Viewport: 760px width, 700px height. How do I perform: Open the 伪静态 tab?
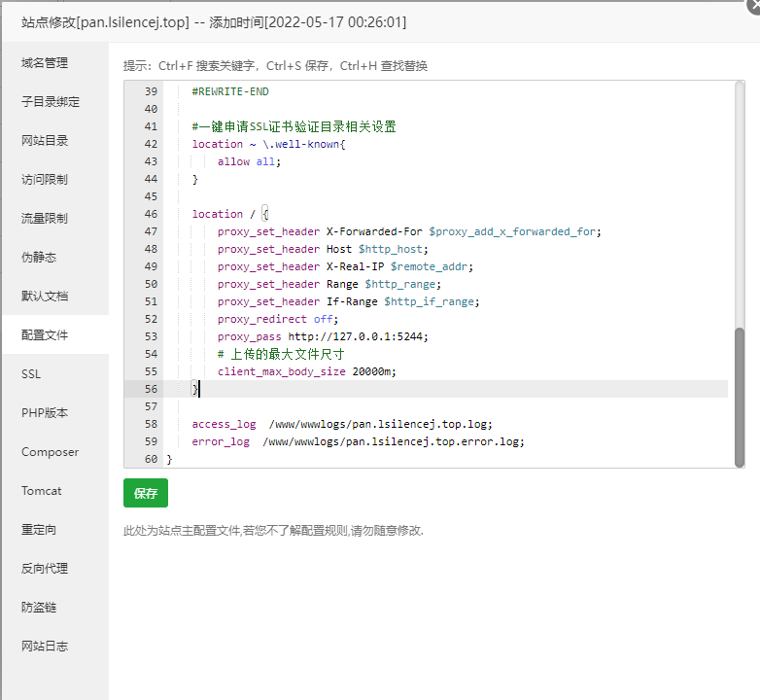[x=39, y=258]
